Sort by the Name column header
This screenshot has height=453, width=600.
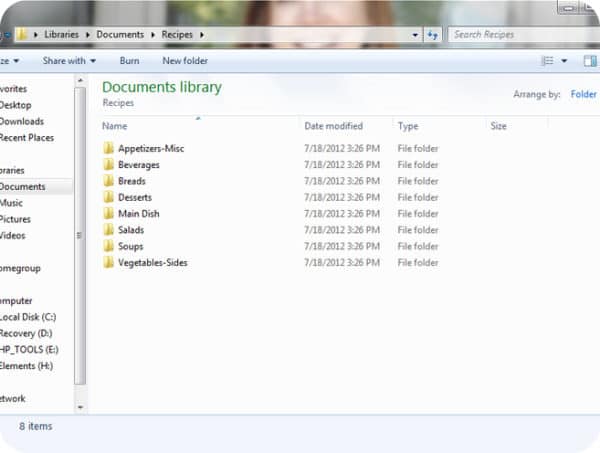(x=114, y=126)
